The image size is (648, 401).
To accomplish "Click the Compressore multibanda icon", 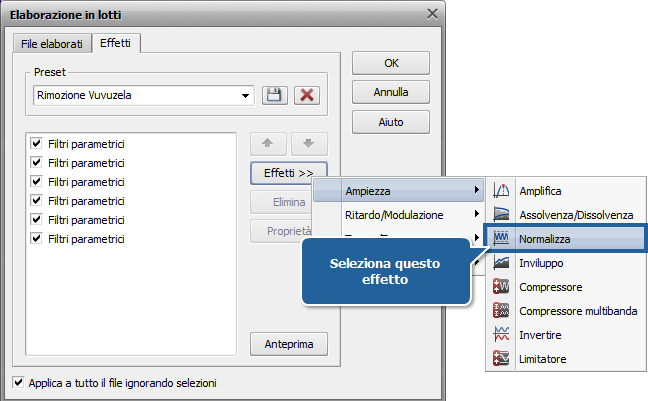I will (501, 310).
